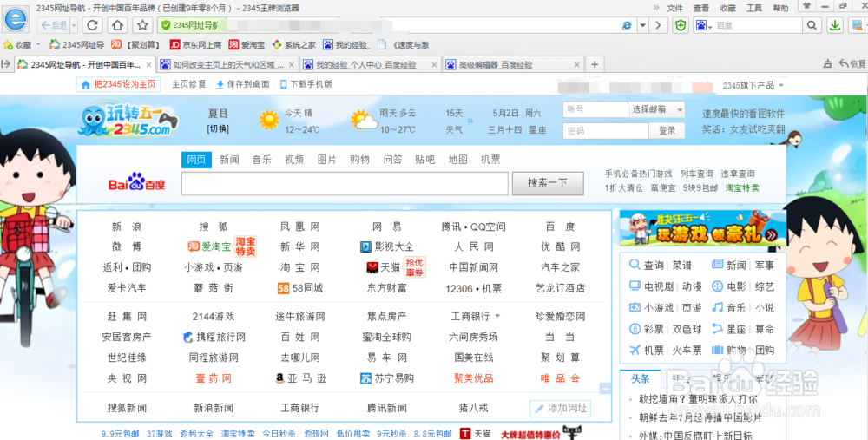The image size is (868, 440).
Task: Switch to the 如何改变主页上的天气和区域 tab
Action: point(228,65)
